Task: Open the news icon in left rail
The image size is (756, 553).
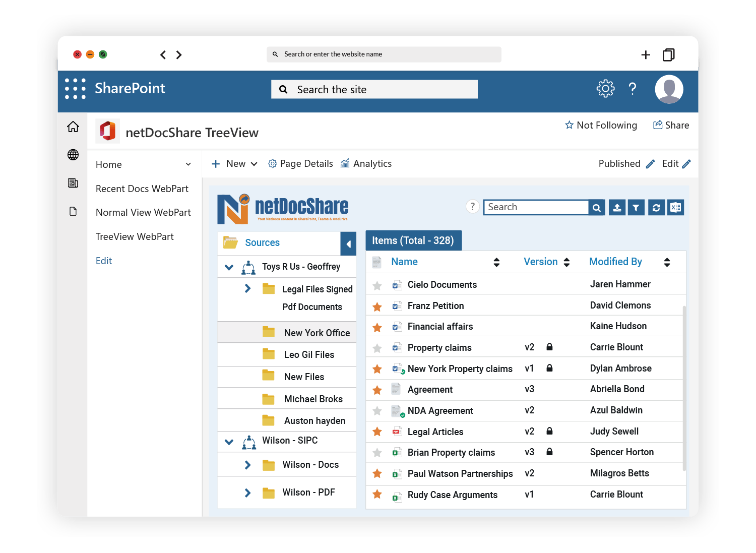Action: point(73,183)
